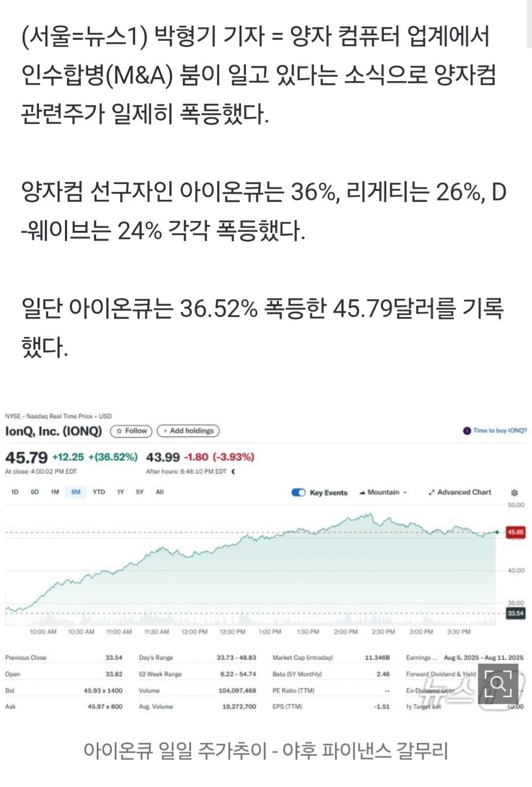Switch to the YTD range

[x=99, y=492]
